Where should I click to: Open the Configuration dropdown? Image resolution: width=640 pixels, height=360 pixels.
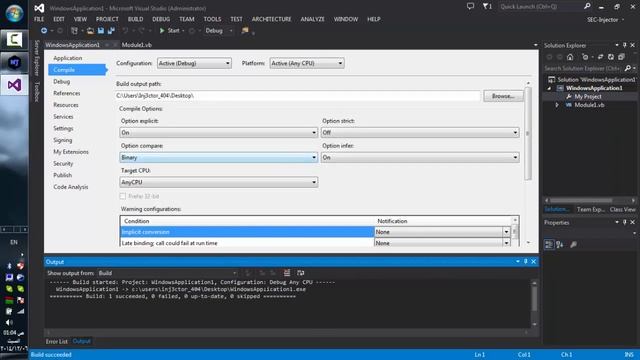194,63
